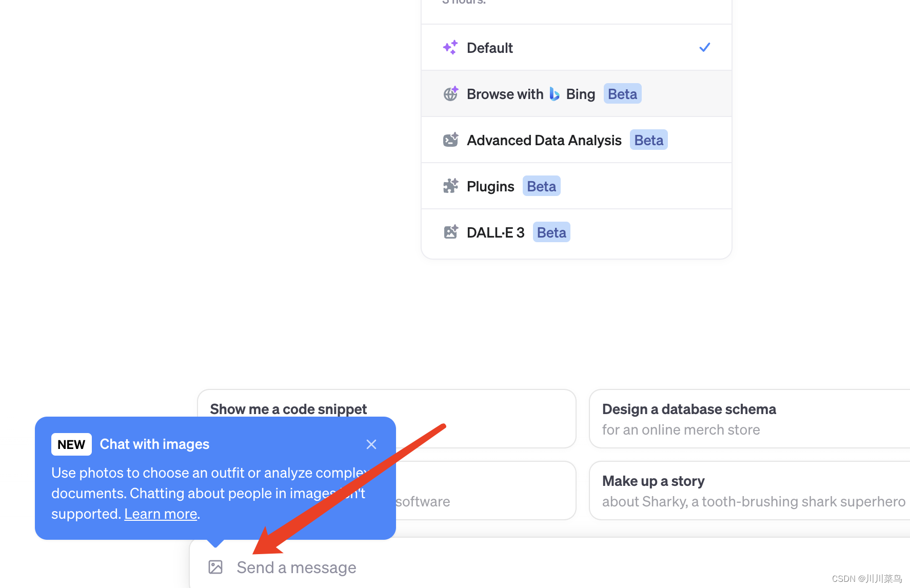
Task: Click the DALL·E 3 image icon
Action: click(x=450, y=232)
